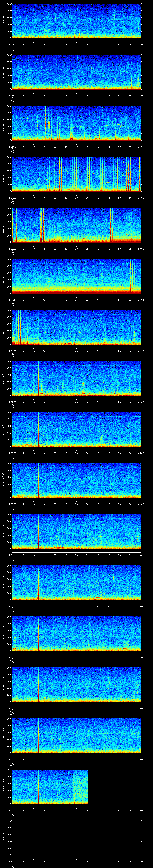Click the 25:00 end time label

click(141, 44)
